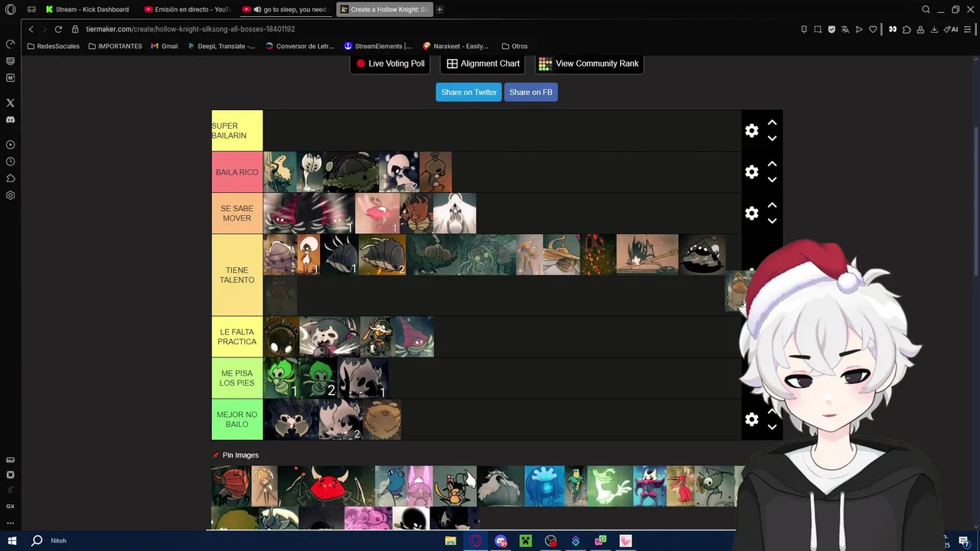Open a new browser tab
The height and width of the screenshot is (551, 980).
439,9
